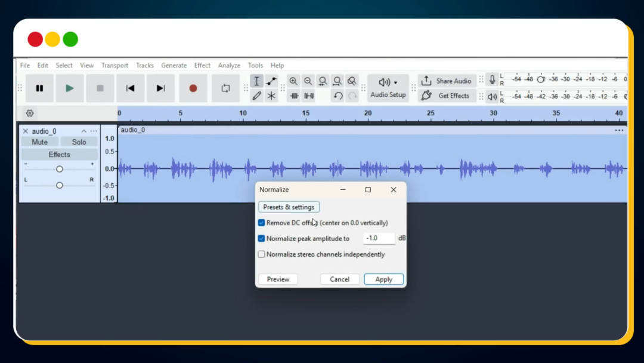The height and width of the screenshot is (363, 644).
Task: Open timeline options gear icon
Action: point(30,113)
